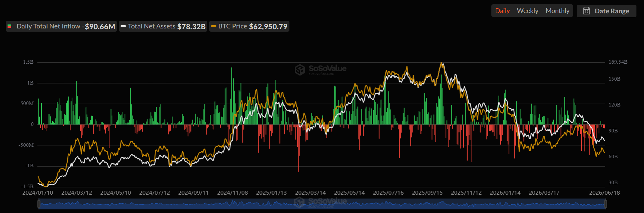Viewport: 644px width, 213px height.
Task: Click the 2025/07/16 x-axis date label
Action: (x=388, y=193)
